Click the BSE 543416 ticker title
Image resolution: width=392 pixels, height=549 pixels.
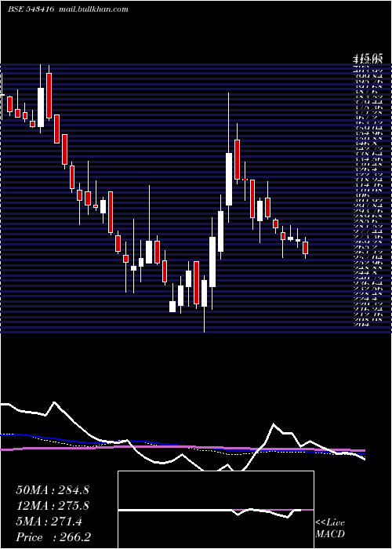click(31, 9)
